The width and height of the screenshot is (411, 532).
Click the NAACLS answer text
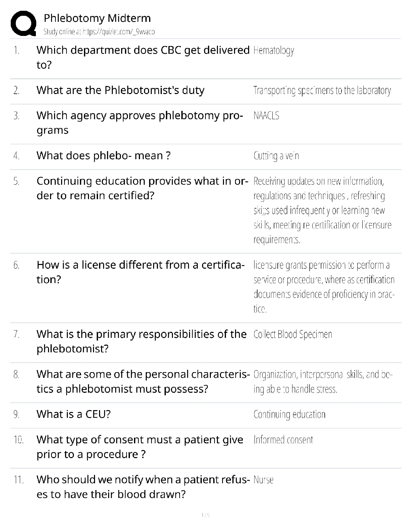pyautogui.click(x=266, y=116)
